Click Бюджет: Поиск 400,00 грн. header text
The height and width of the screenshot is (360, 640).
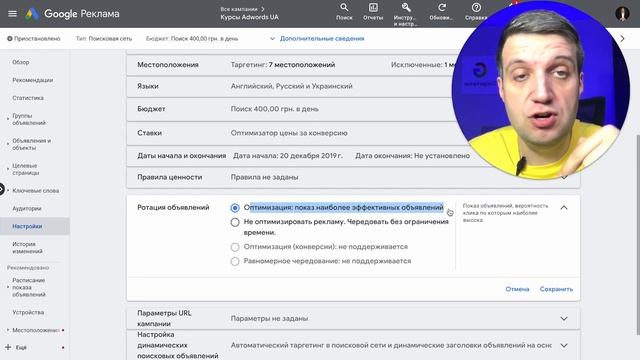[192, 38]
